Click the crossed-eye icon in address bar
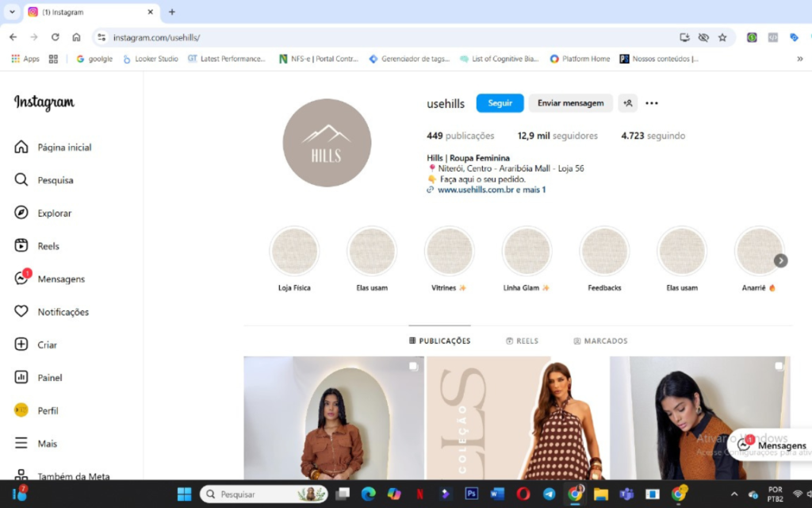812x508 pixels. coord(703,37)
